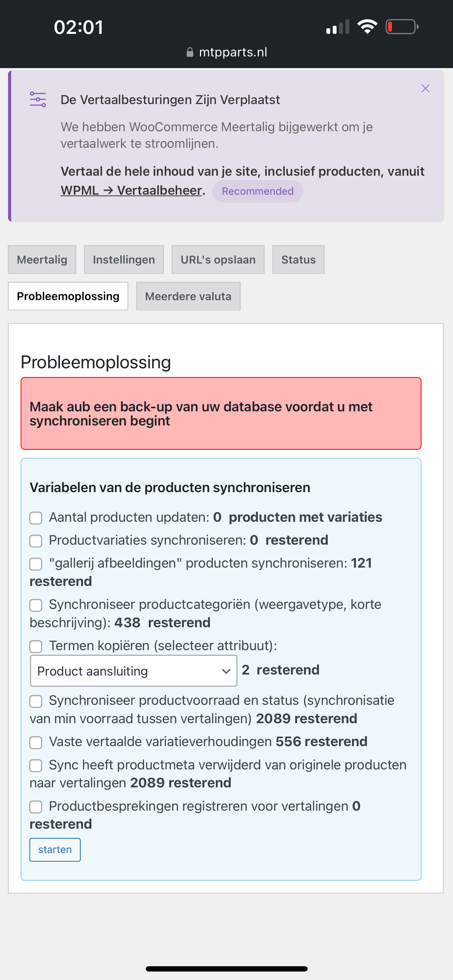Go to the Meerdere valuta tab

188,296
